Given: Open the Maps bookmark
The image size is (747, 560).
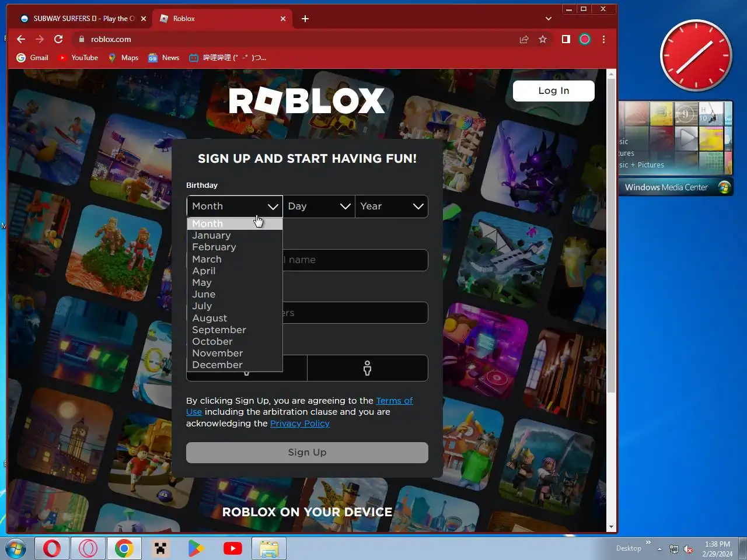Looking at the screenshot, I should [123, 58].
